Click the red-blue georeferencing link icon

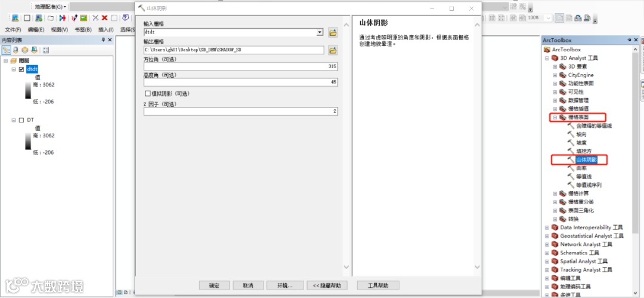coord(63,18)
